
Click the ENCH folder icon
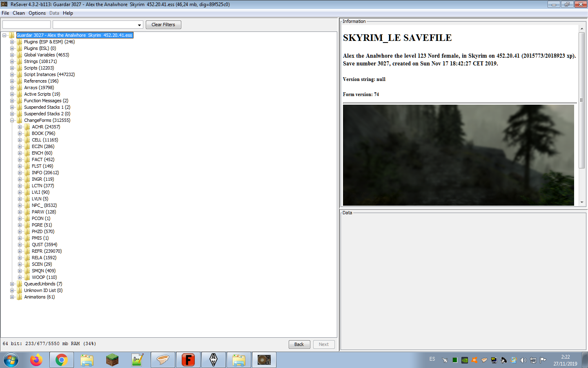(x=27, y=153)
